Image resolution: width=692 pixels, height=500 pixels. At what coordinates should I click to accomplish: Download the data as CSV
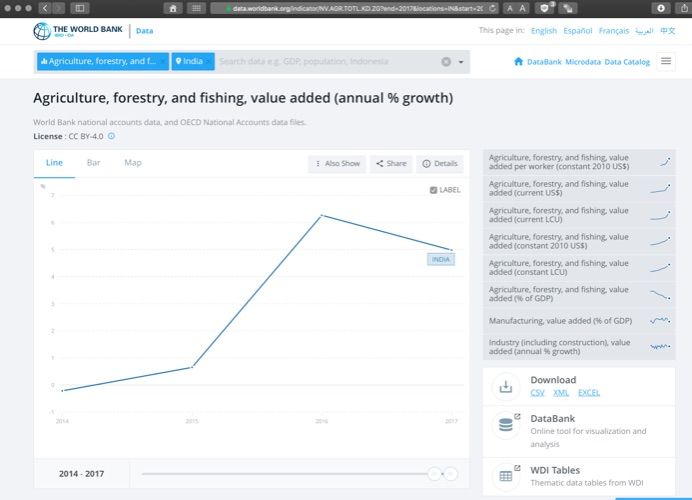[538, 393]
